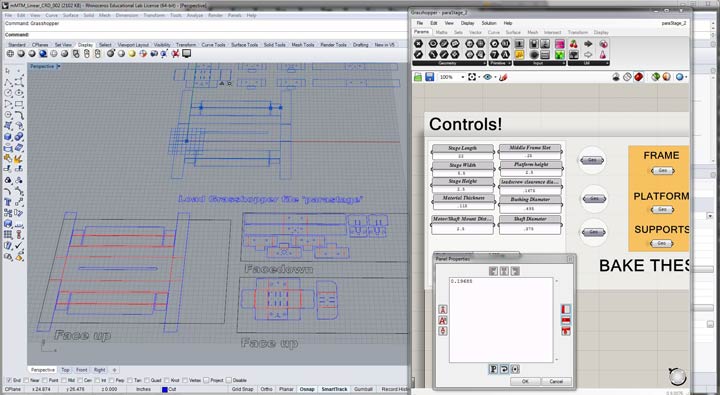Toggle the End osnap checkbox
The width and height of the screenshot is (720, 395).
pyautogui.click(x=9, y=380)
